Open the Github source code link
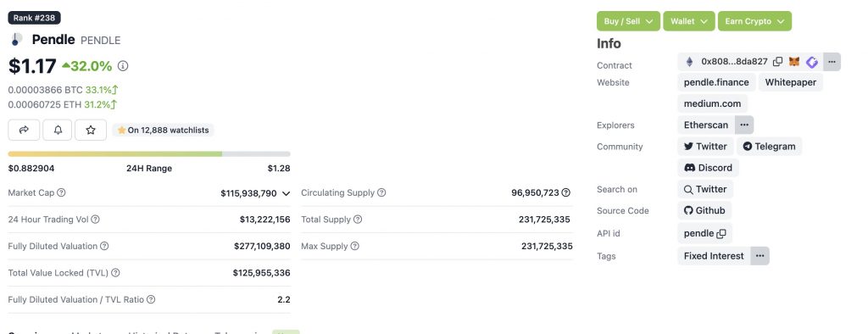The width and height of the screenshot is (868, 334). [x=704, y=210]
